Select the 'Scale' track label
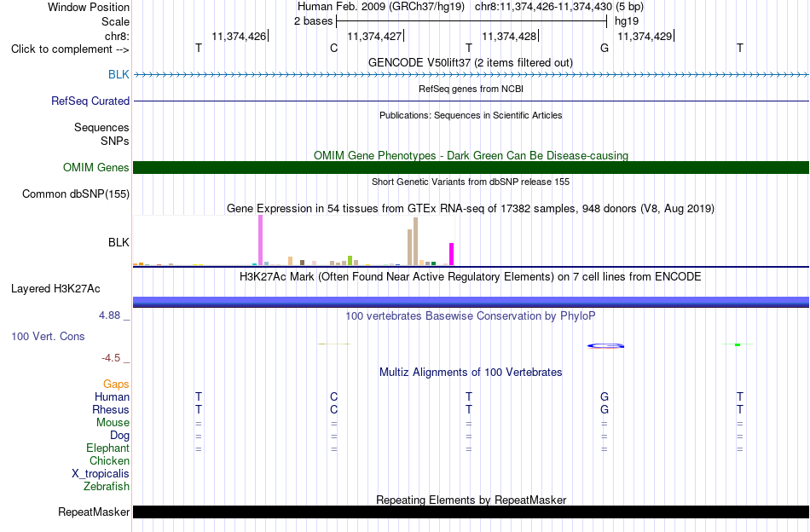This screenshot has width=810, height=532. point(115,21)
